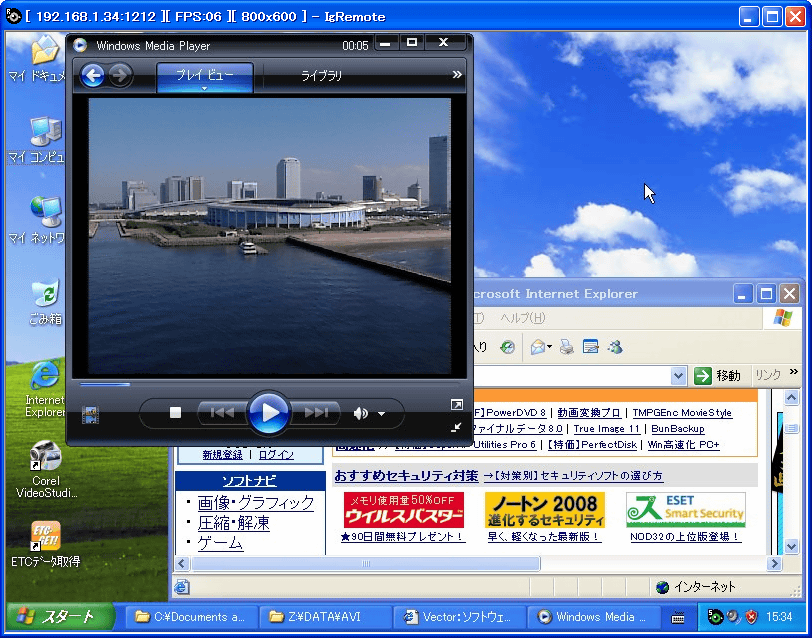Select the Internet Explorer desktop shortcut
The height and width of the screenshot is (638, 812).
[45, 388]
